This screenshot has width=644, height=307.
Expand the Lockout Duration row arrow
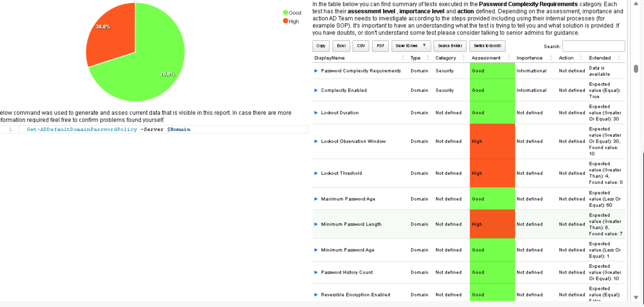point(316,113)
